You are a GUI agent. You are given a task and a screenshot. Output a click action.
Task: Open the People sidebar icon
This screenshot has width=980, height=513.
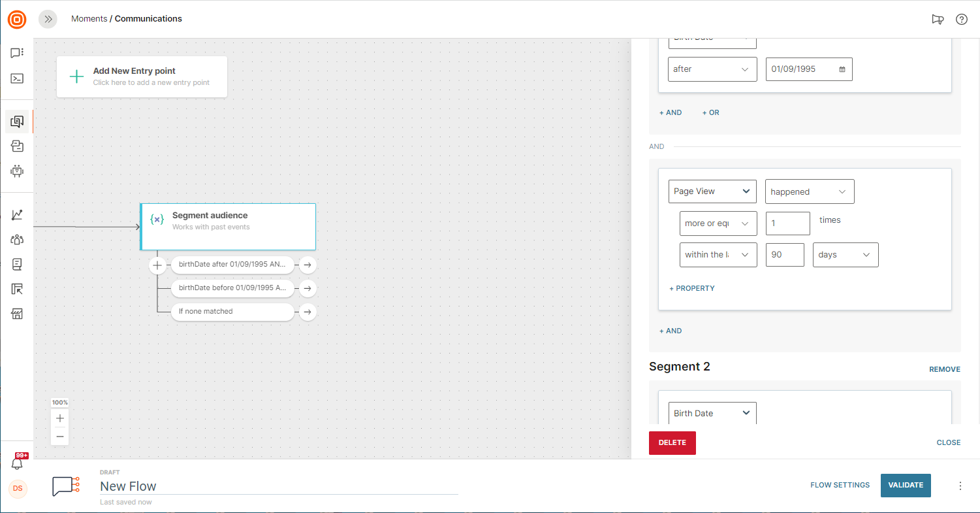point(17,239)
